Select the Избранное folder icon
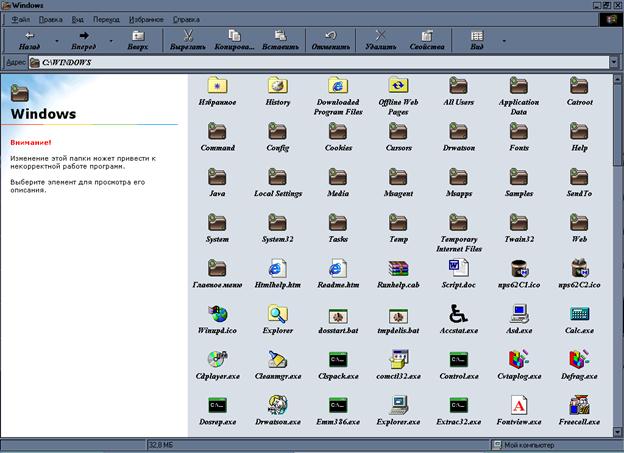The width and height of the screenshot is (624, 453). click(217, 85)
